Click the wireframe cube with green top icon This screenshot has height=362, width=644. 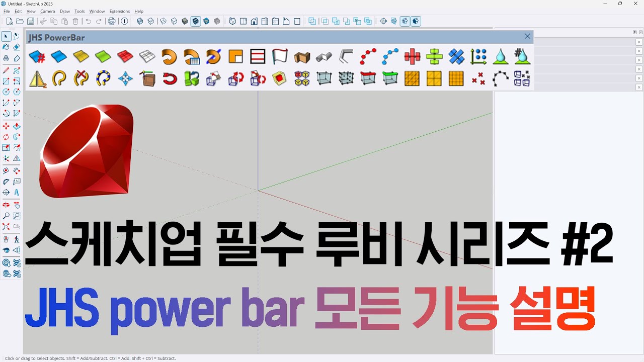coord(390,78)
